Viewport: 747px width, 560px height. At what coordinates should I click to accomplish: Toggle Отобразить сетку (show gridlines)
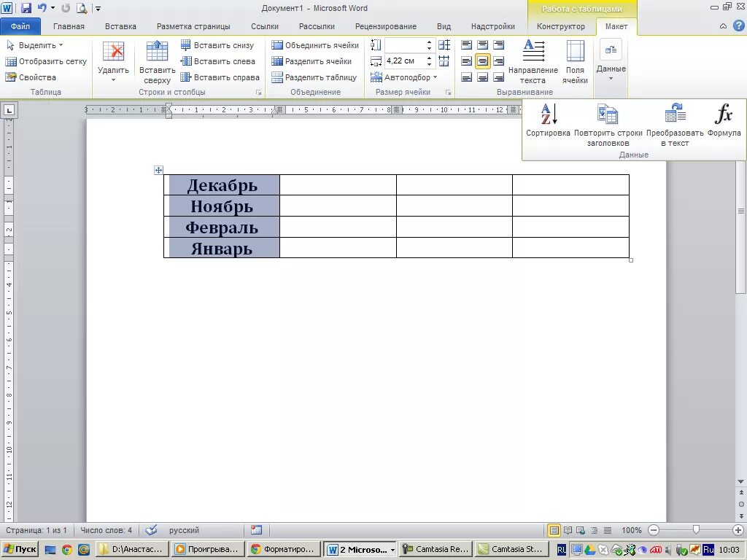[46, 61]
